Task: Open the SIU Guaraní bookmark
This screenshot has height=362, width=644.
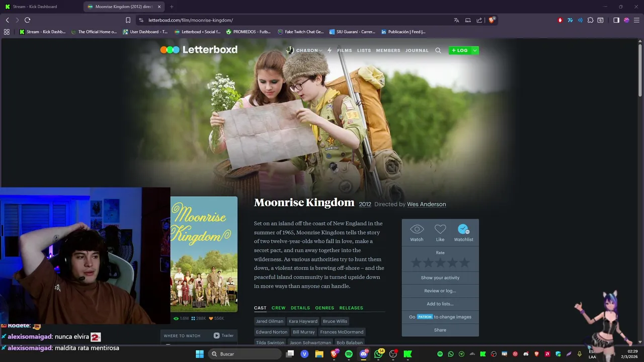Action: (352, 32)
